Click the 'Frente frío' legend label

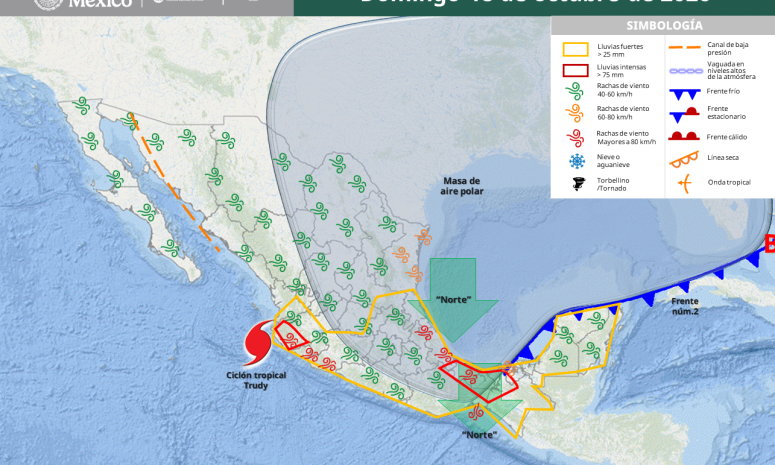[x=723, y=91]
